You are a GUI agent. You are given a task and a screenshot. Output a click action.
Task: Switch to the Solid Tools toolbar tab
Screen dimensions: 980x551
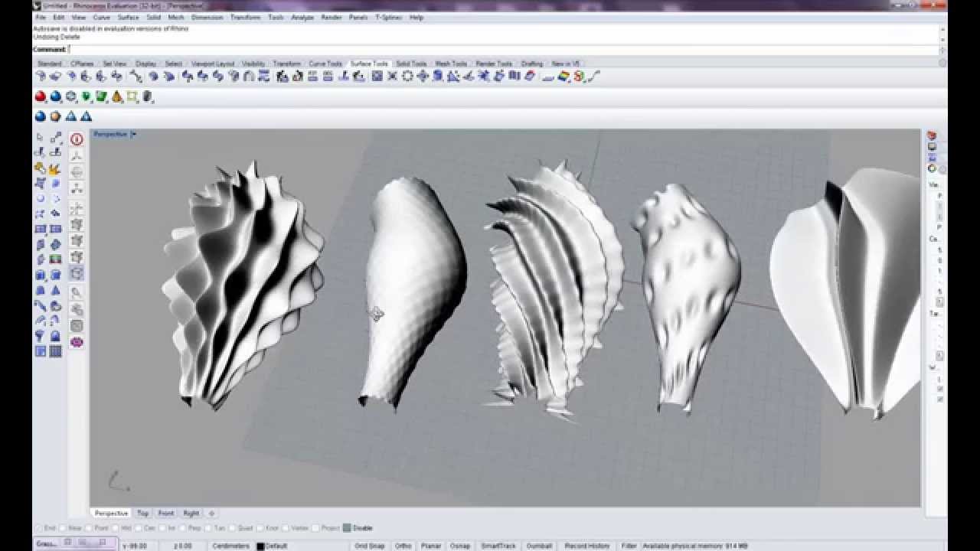click(x=411, y=64)
